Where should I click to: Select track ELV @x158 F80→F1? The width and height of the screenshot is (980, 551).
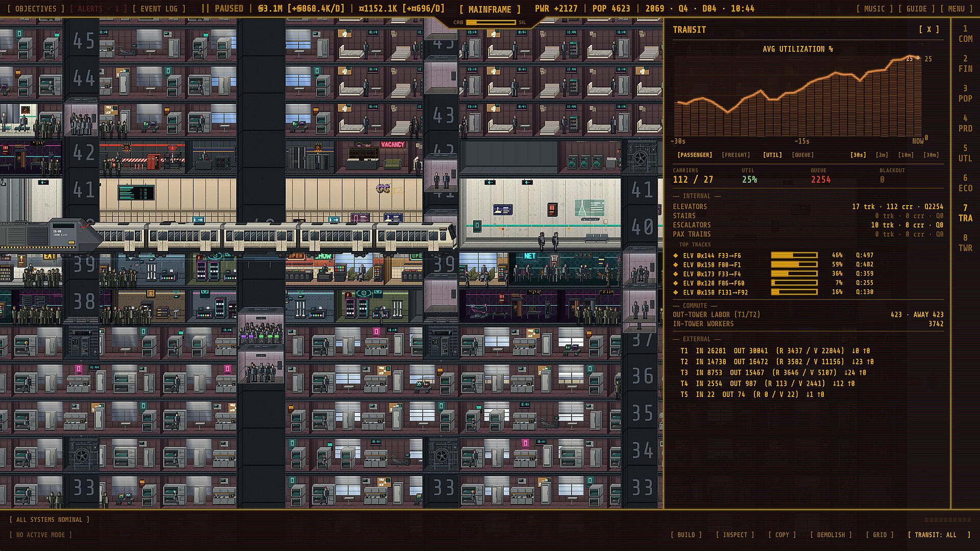tap(712, 265)
